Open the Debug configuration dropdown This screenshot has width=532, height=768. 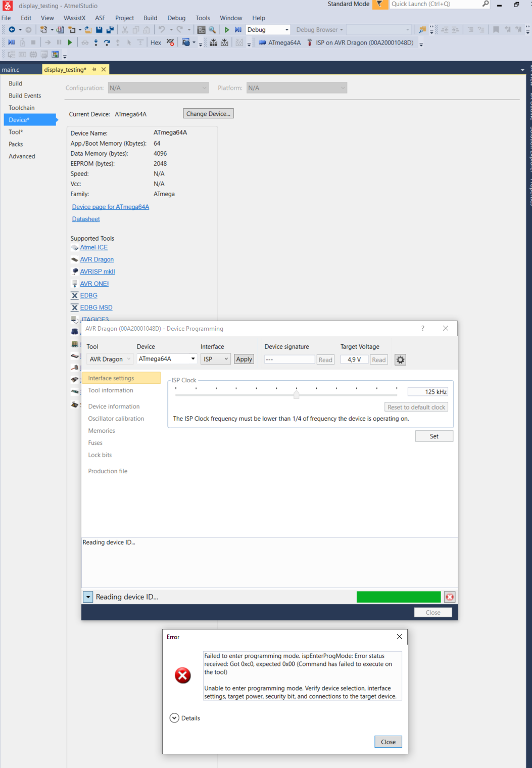pos(287,30)
